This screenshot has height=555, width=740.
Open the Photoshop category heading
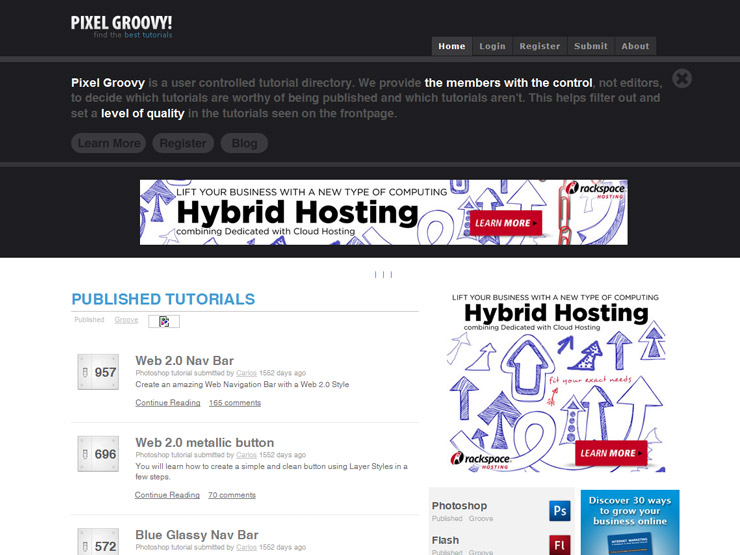coord(459,505)
